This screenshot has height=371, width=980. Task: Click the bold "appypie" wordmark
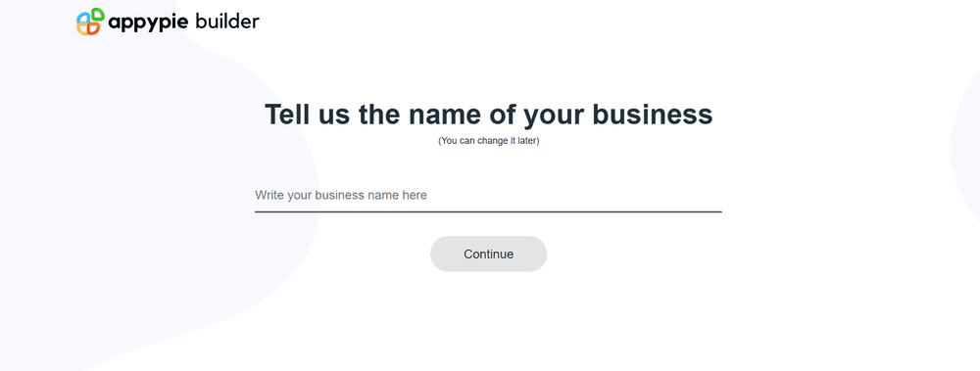coord(148,23)
